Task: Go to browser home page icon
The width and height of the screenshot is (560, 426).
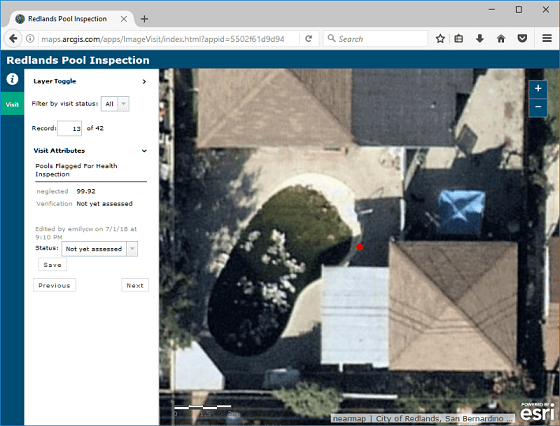Action: tap(501, 39)
